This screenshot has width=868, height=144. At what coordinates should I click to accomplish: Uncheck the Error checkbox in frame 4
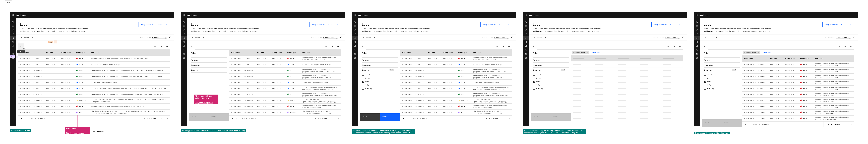coord(534,82)
